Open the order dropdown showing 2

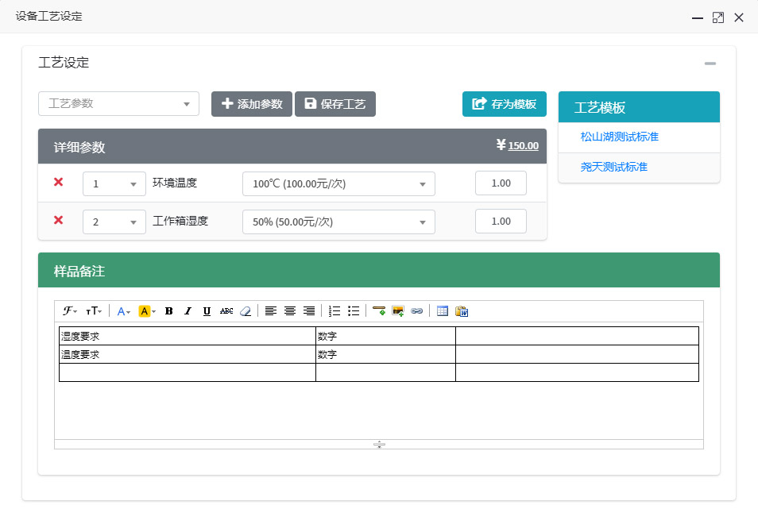[x=114, y=222]
